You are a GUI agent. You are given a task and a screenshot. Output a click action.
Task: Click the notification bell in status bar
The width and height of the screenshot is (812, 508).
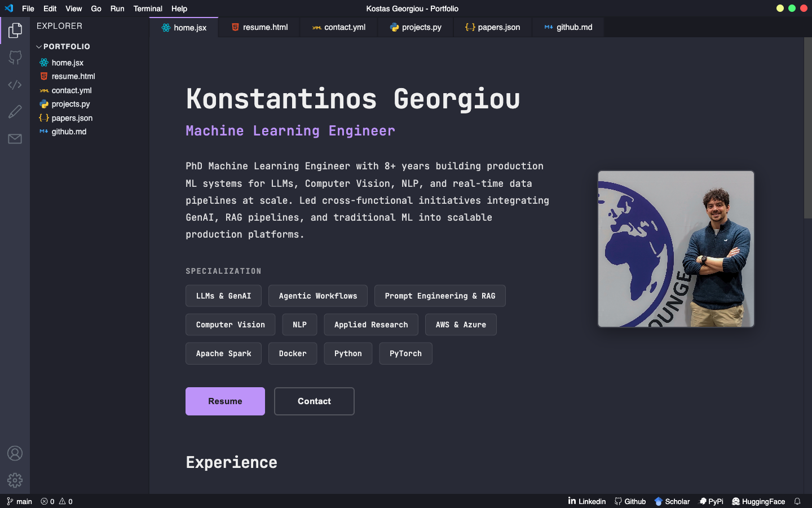tap(797, 501)
